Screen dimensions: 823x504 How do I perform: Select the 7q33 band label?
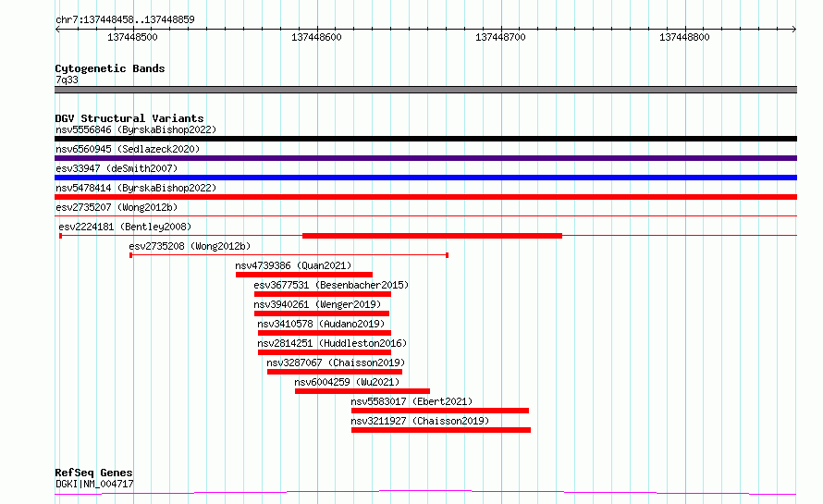tap(67, 80)
